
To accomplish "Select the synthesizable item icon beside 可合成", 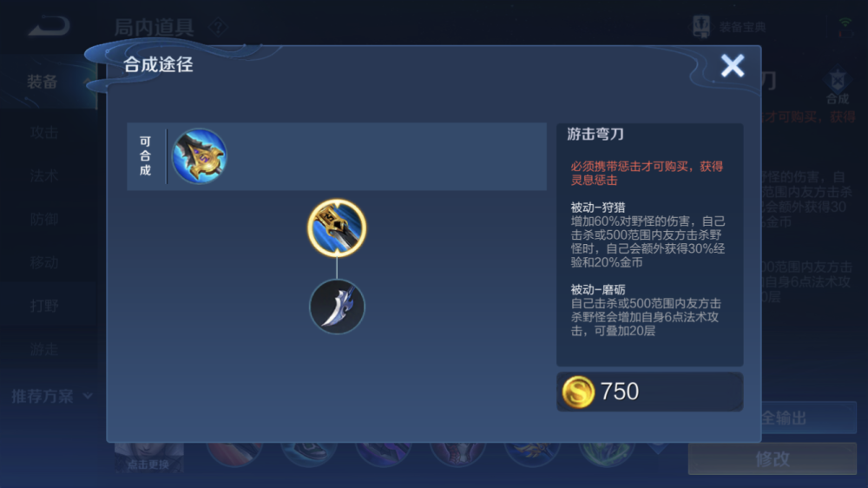I will [x=200, y=157].
